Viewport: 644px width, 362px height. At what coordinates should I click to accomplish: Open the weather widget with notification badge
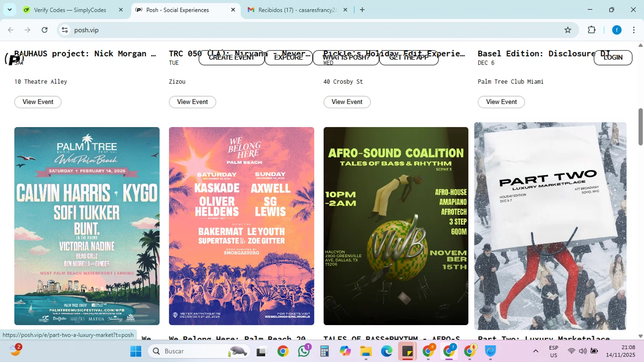(x=15, y=350)
